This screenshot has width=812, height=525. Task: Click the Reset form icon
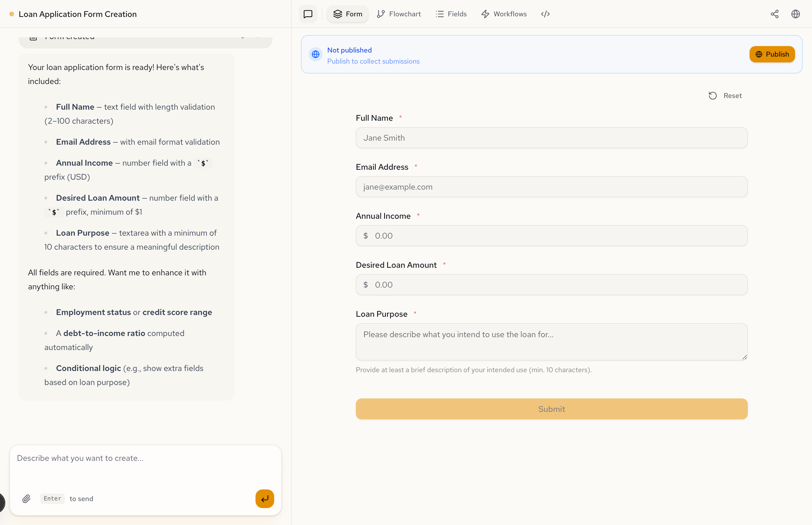tap(713, 96)
